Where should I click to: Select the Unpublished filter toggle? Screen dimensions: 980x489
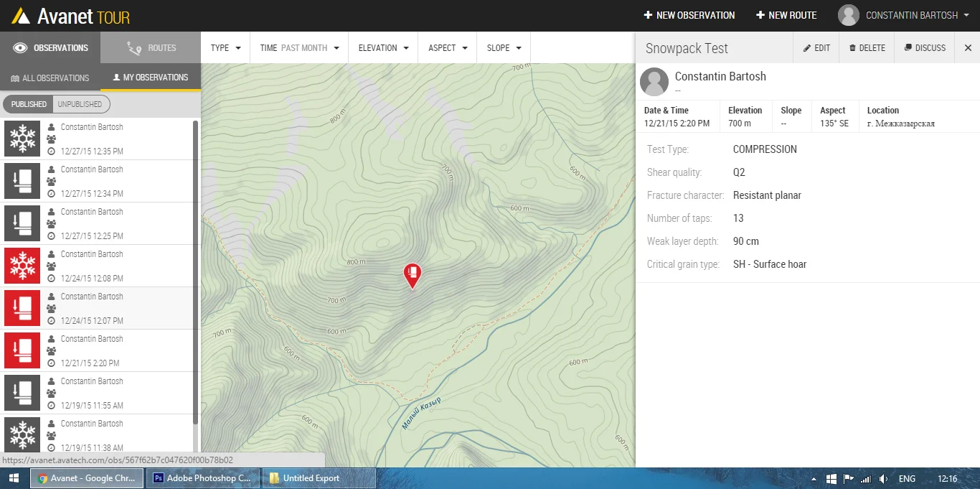click(x=80, y=104)
